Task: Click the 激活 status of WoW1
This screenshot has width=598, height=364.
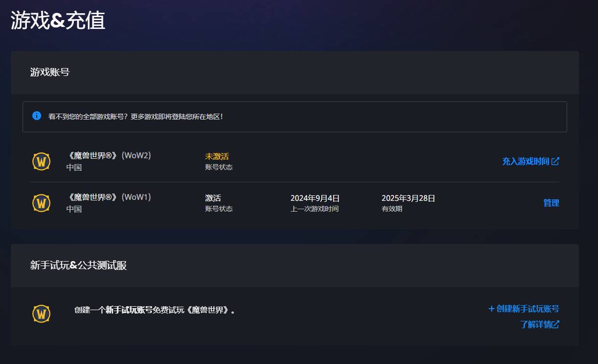Action: (x=213, y=198)
